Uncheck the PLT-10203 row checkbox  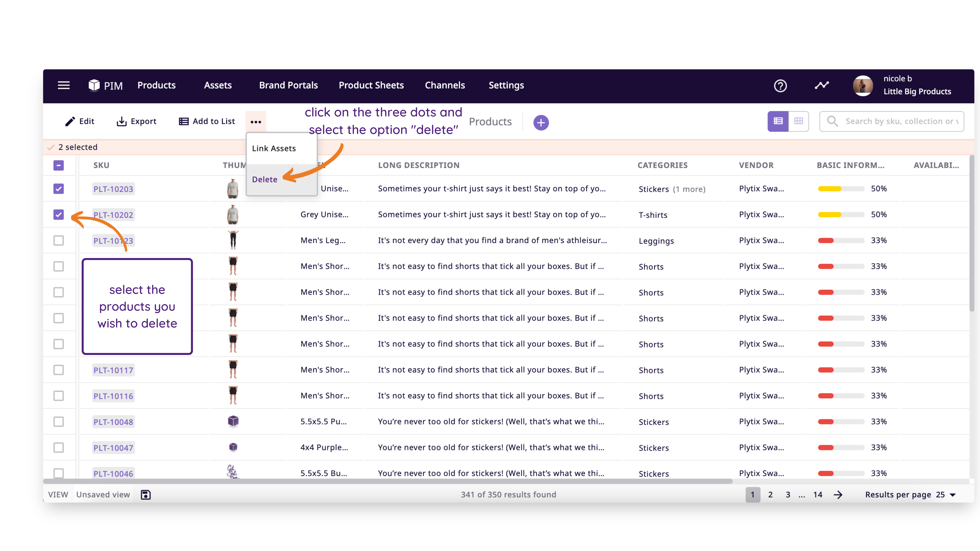(59, 189)
